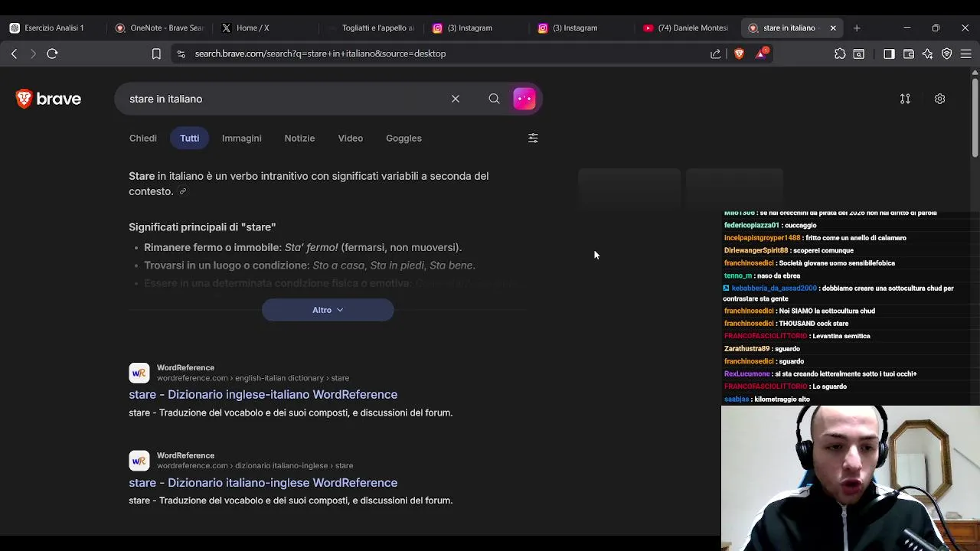Select the Goggles search tab
The image size is (980, 551).
pyautogui.click(x=403, y=139)
